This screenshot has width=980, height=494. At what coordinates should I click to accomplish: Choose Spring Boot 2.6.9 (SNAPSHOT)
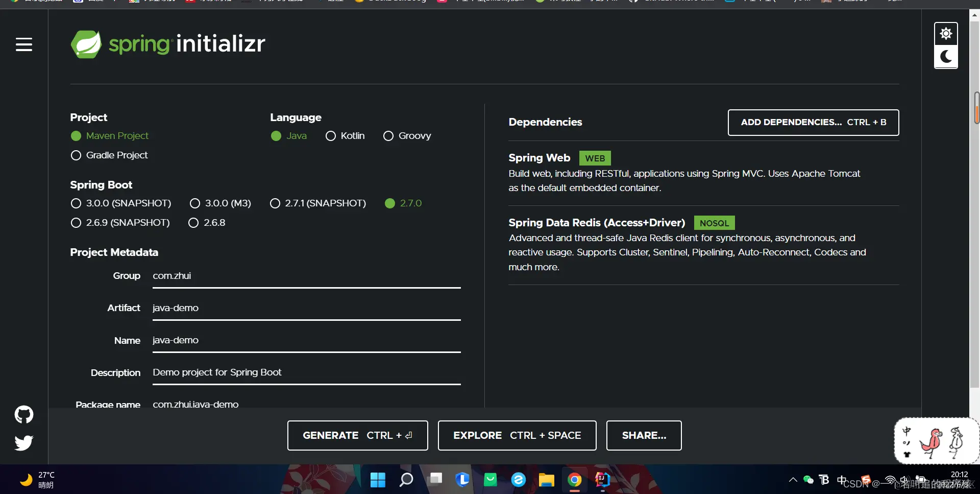click(x=120, y=223)
